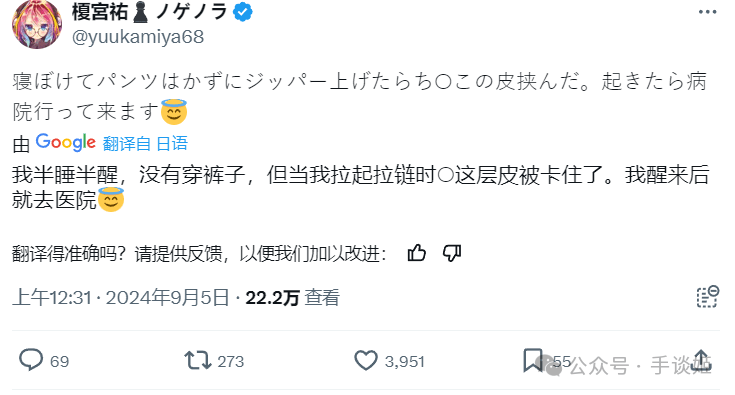This screenshot has height=395, width=735.
Task: Click the reply speech bubble icon
Action: 31,360
